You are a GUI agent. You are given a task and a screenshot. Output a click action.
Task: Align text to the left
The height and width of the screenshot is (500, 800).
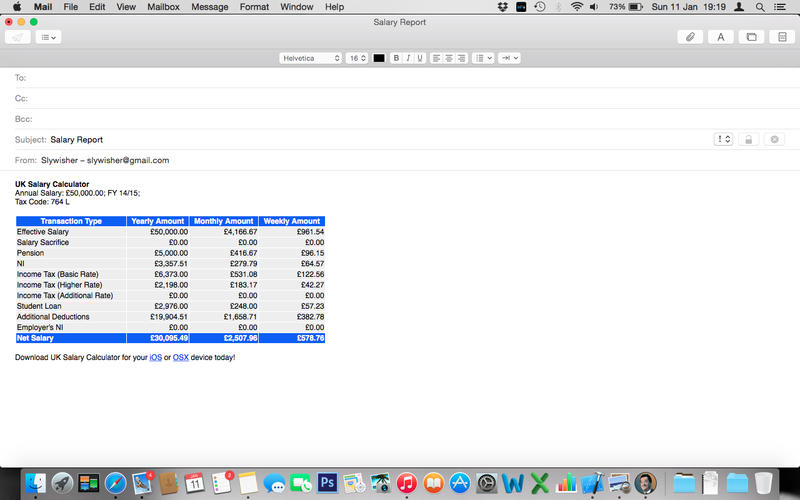pyautogui.click(x=438, y=58)
